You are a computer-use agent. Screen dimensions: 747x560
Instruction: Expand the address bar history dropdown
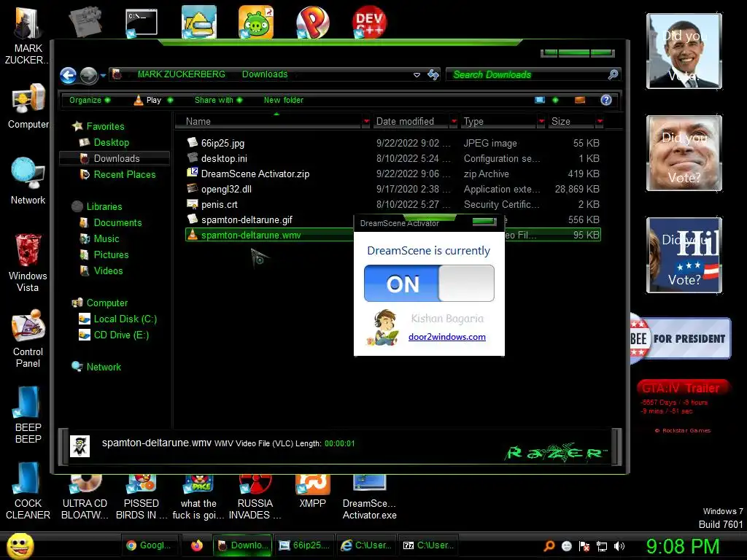pos(417,75)
